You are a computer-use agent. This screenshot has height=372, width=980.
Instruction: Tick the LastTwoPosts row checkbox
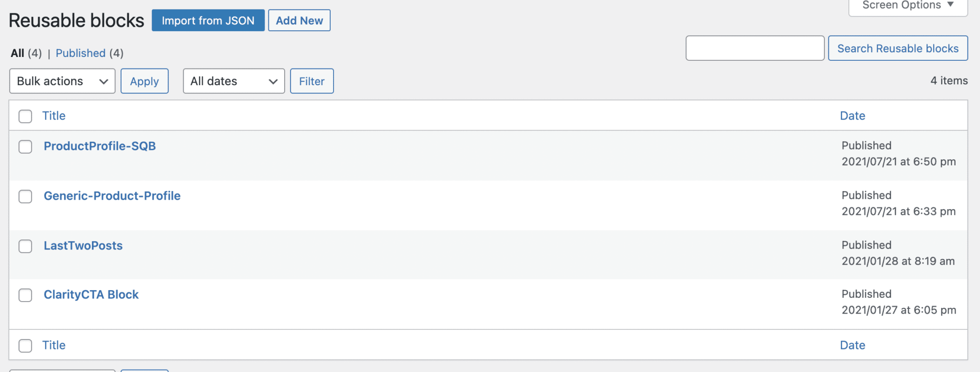[x=25, y=246]
